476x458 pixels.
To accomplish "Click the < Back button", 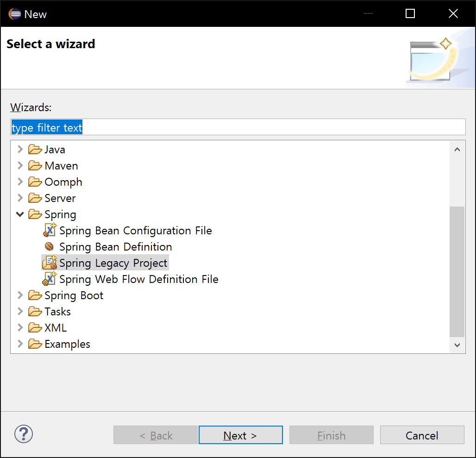I will coord(156,435).
